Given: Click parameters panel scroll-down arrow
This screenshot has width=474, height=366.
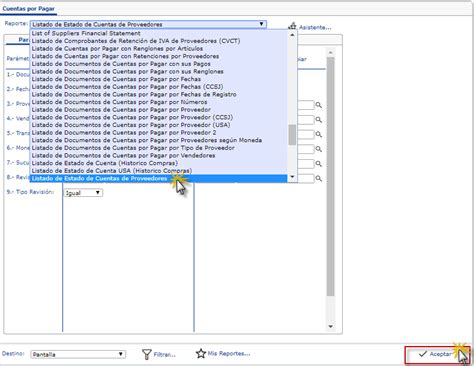Looking at the screenshot, I should (330, 327).
